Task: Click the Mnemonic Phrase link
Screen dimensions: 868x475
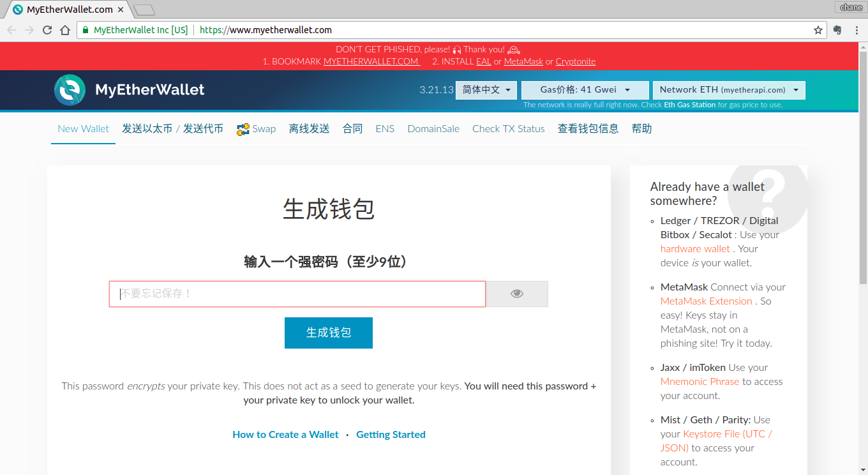Action: click(700, 382)
